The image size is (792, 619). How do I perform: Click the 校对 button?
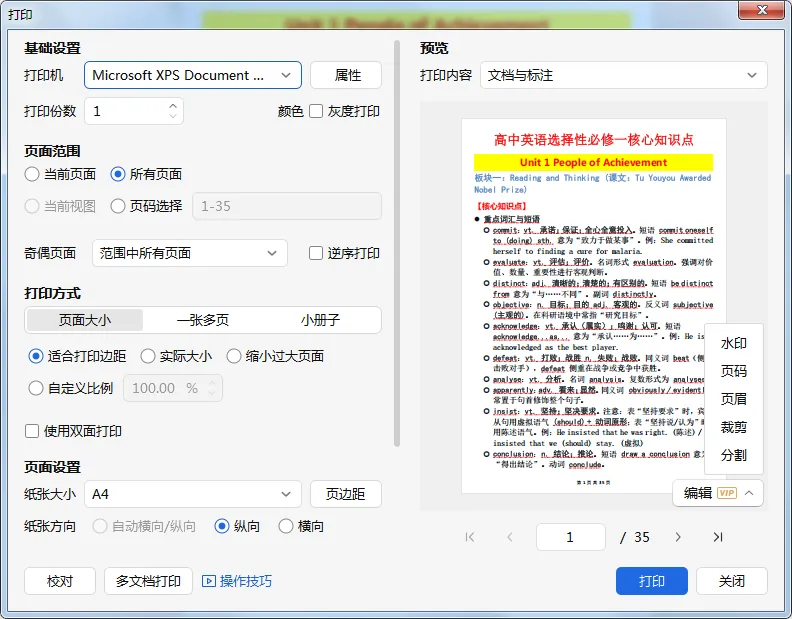coord(60,581)
